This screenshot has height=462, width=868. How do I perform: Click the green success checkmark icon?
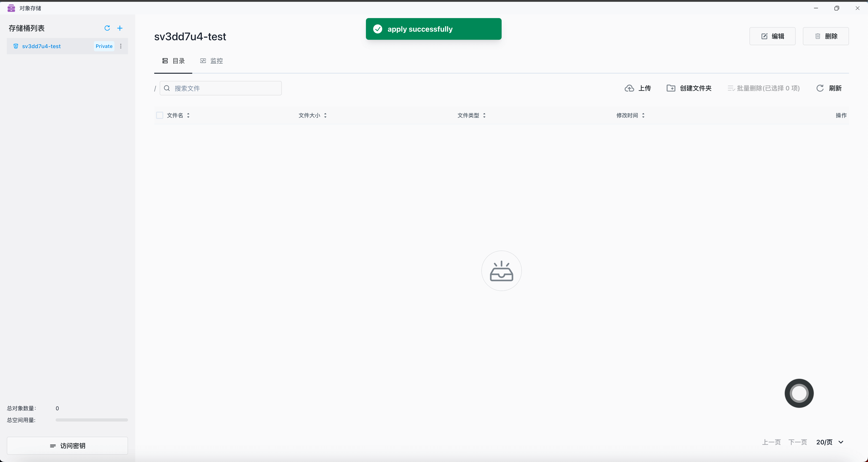(378, 29)
